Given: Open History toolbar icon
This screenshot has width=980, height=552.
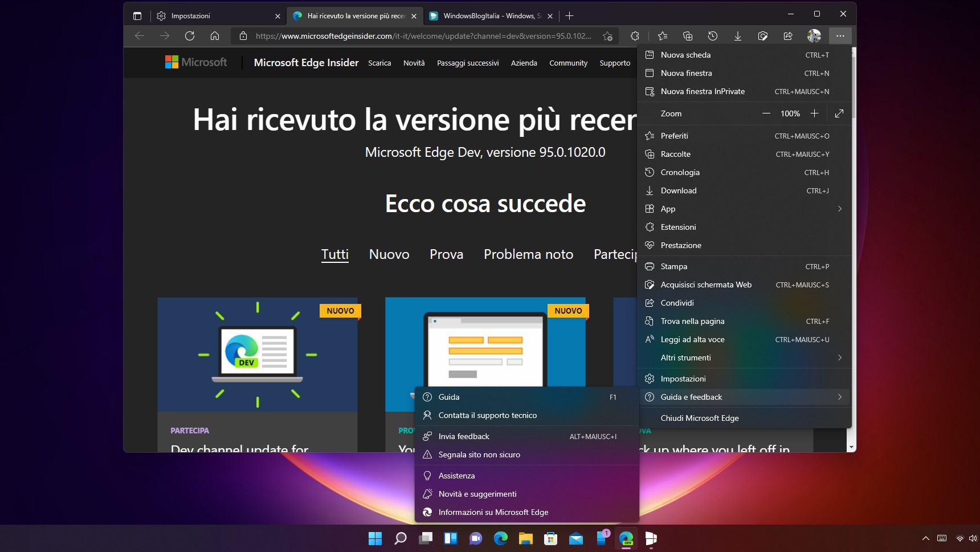Looking at the screenshot, I should click(x=713, y=36).
